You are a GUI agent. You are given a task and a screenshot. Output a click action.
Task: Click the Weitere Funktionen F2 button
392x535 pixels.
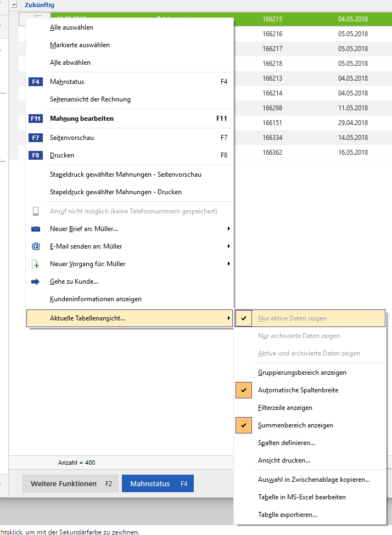(71, 483)
